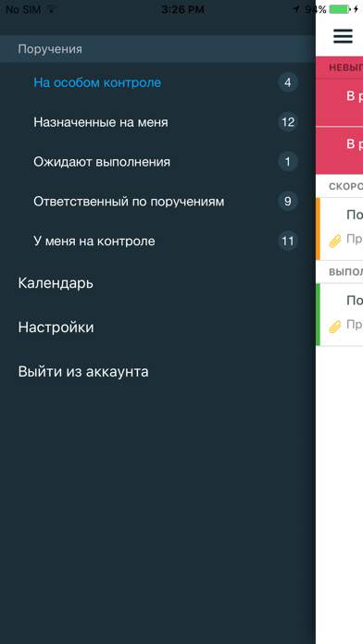Tap the badge showing 4
The width and height of the screenshot is (363, 644).
288,82
